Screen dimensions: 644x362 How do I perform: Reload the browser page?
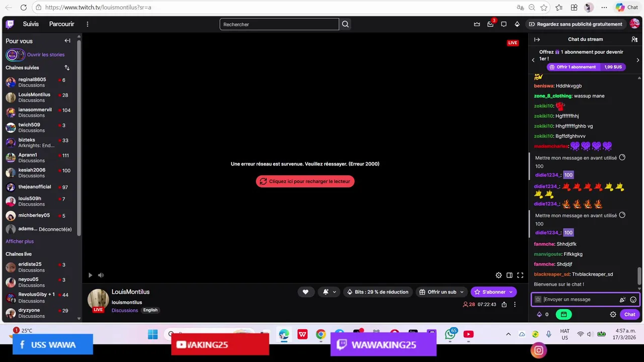click(23, 8)
